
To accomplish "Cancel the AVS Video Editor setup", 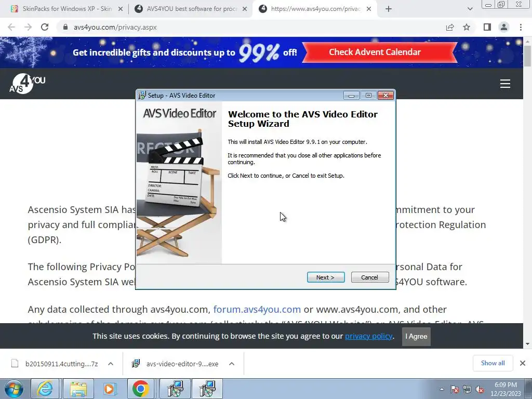I will click(x=369, y=277).
